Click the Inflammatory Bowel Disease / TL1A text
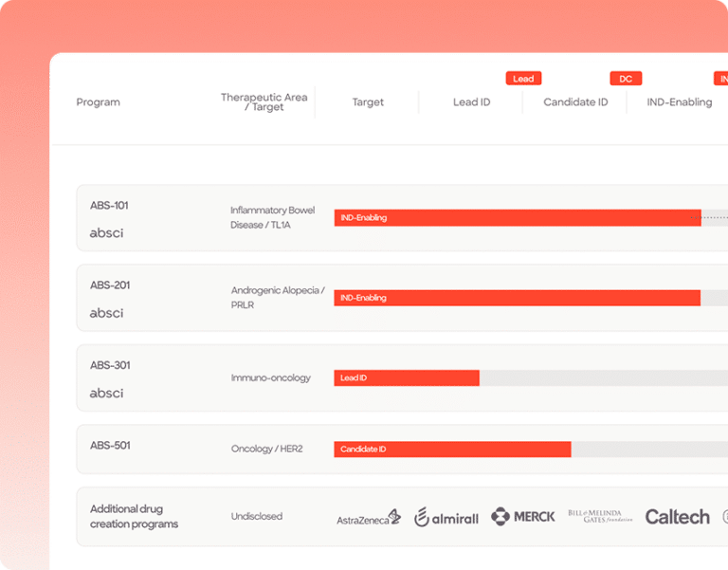 [272, 217]
